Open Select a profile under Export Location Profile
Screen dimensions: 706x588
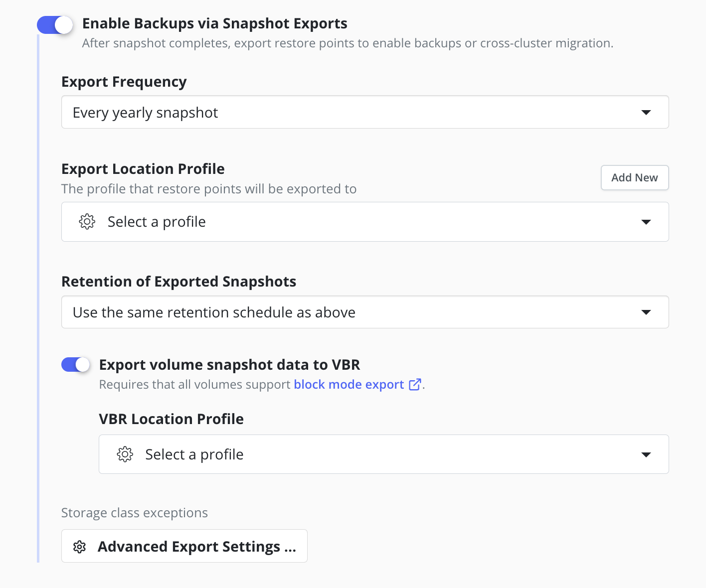[x=365, y=222]
